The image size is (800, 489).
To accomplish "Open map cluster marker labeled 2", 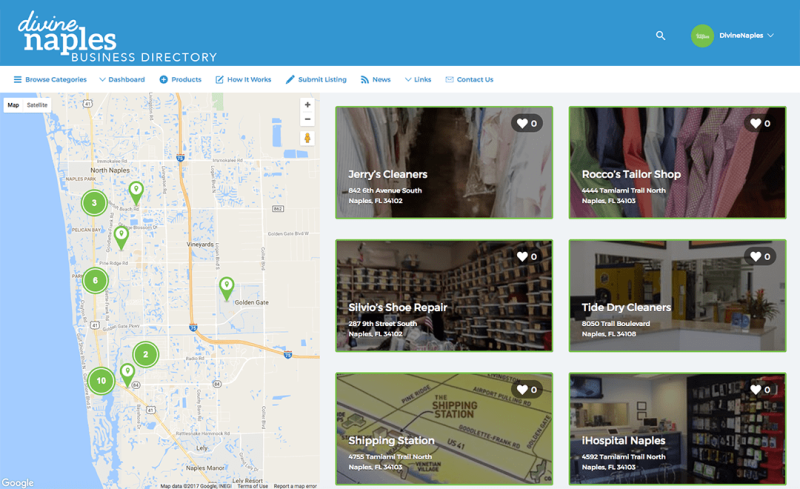I will 145,354.
